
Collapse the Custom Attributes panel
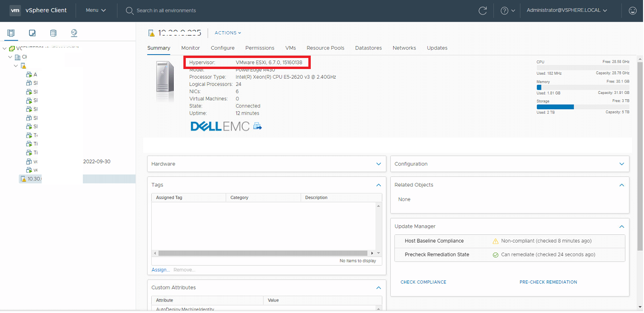click(x=379, y=288)
